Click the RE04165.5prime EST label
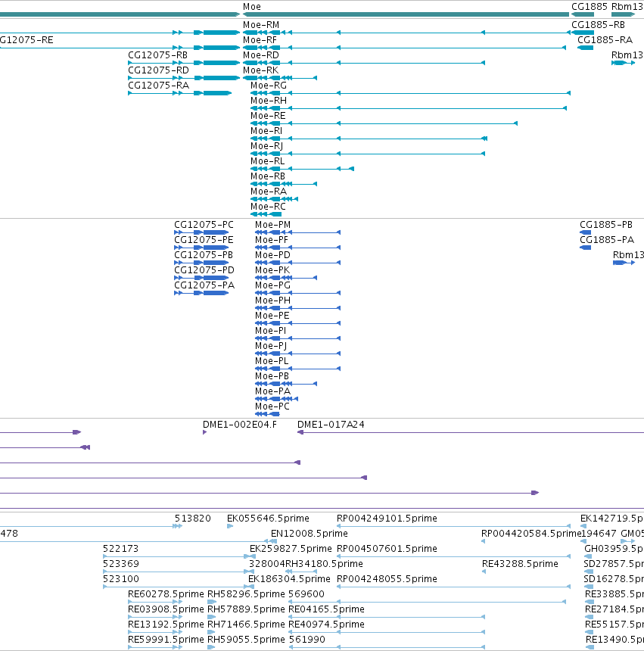Image resolution: width=644 pixels, height=651 pixels. coord(326,609)
